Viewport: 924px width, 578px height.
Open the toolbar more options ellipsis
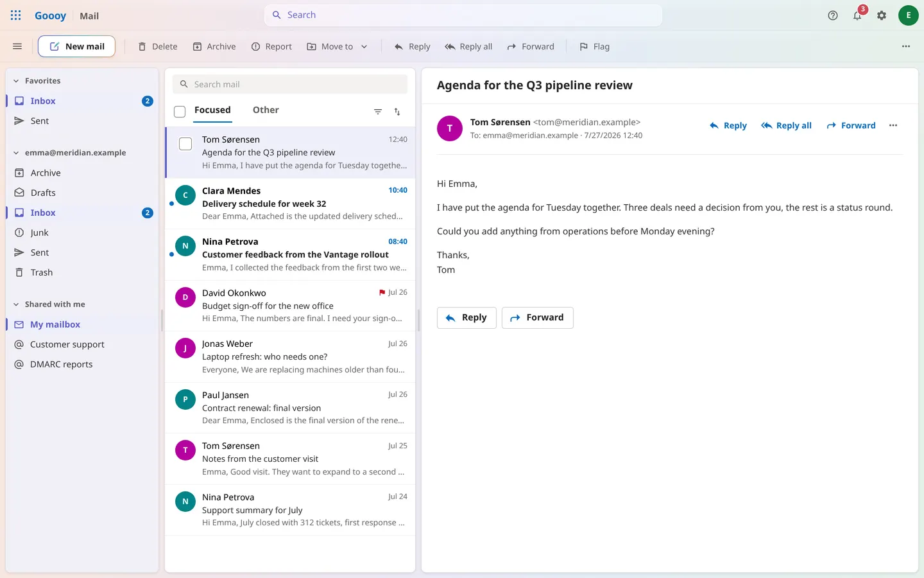coord(906,46)
